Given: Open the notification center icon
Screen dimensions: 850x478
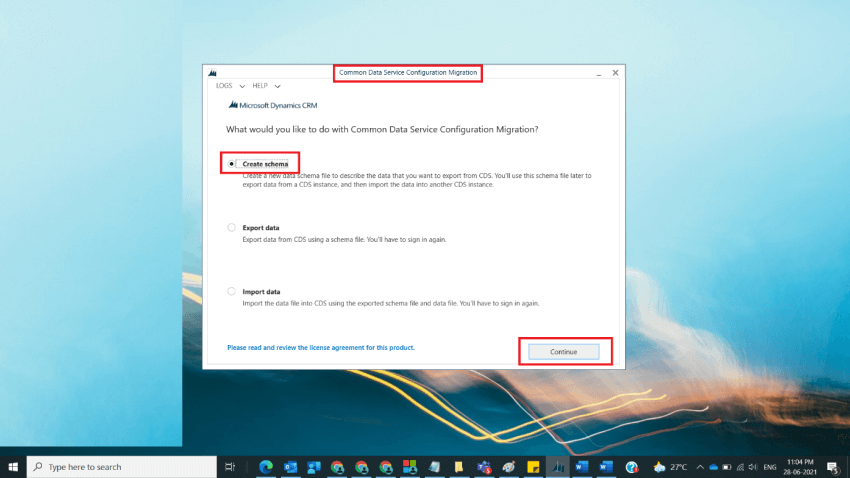Looking at the screenshot, I should (833, 467).
